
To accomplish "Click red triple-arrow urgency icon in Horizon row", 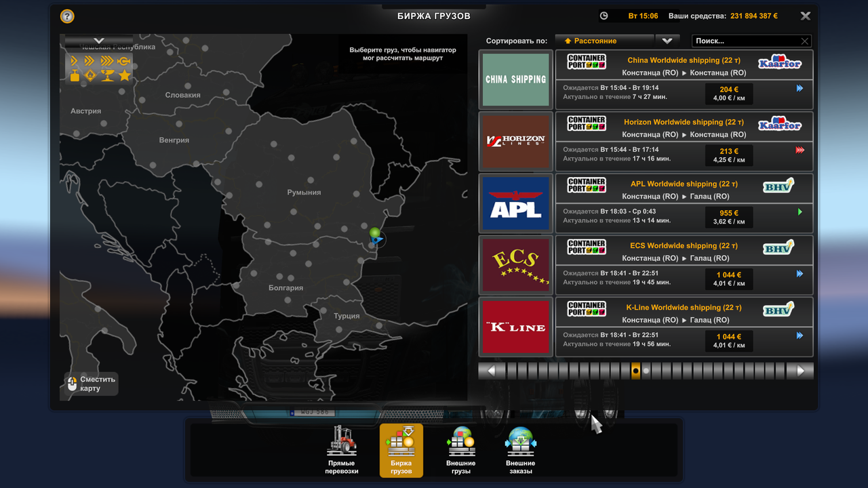I will click(x=800, y=150).
